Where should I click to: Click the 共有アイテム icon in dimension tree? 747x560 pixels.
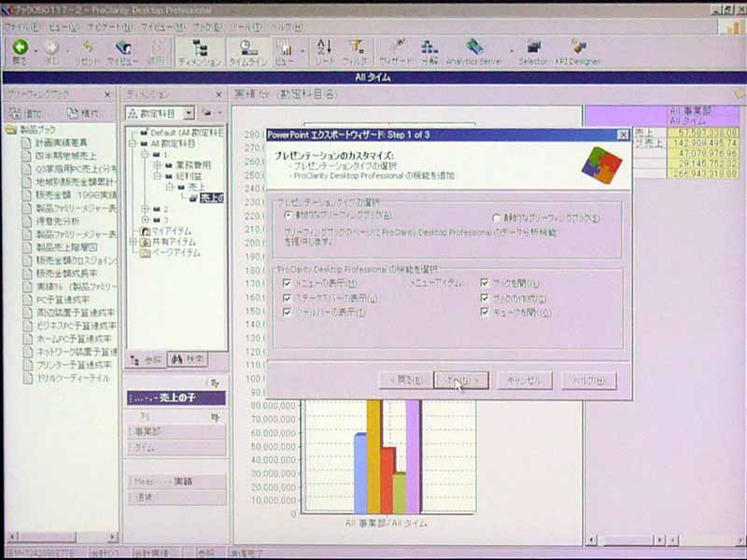tap(146, 243)
